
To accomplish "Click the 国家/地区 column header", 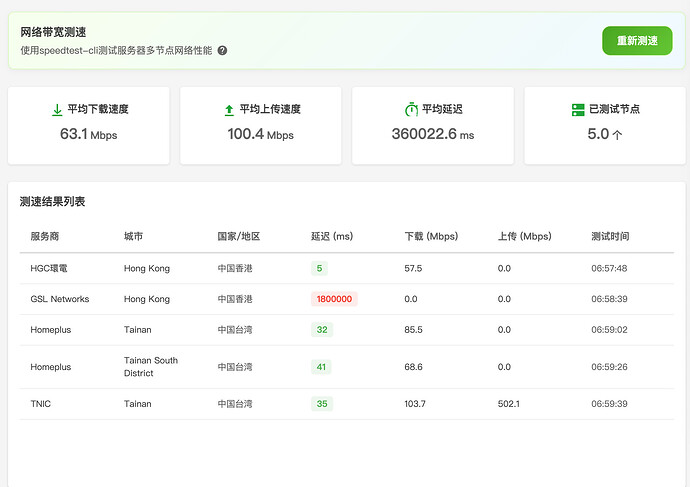I will pyautogui.click(x=239, y=236).
